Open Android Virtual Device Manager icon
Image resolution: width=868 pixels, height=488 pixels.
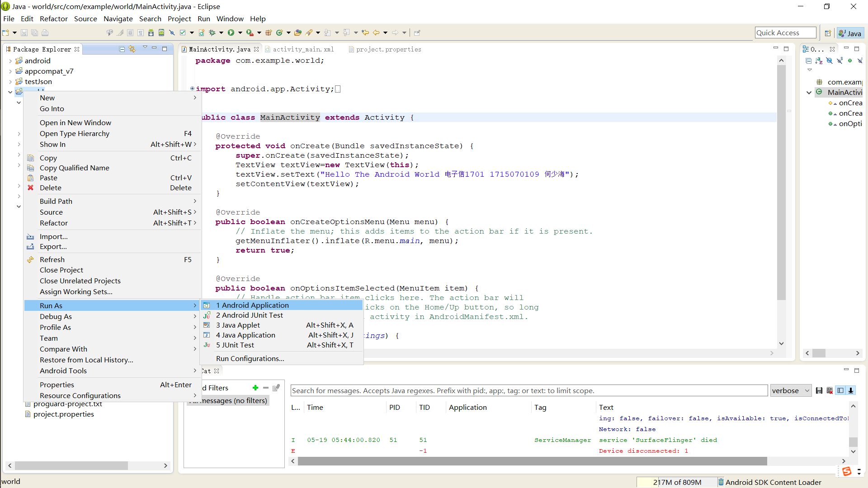pyautogui.click(x=161, y=33)
